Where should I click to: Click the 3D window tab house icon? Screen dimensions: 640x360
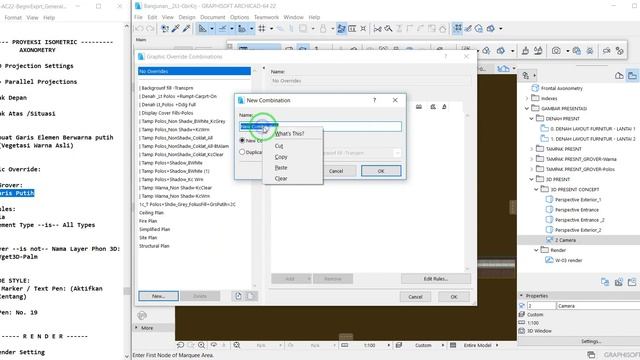[503, 69]
